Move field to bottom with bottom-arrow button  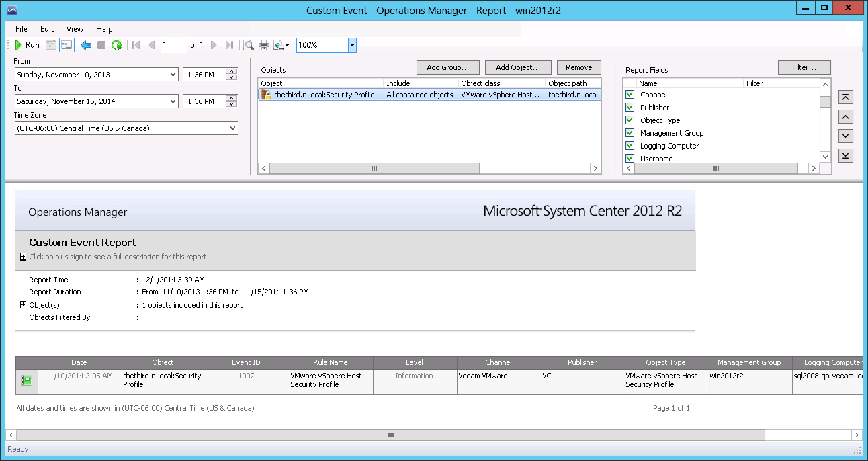[x=847, y=155]
